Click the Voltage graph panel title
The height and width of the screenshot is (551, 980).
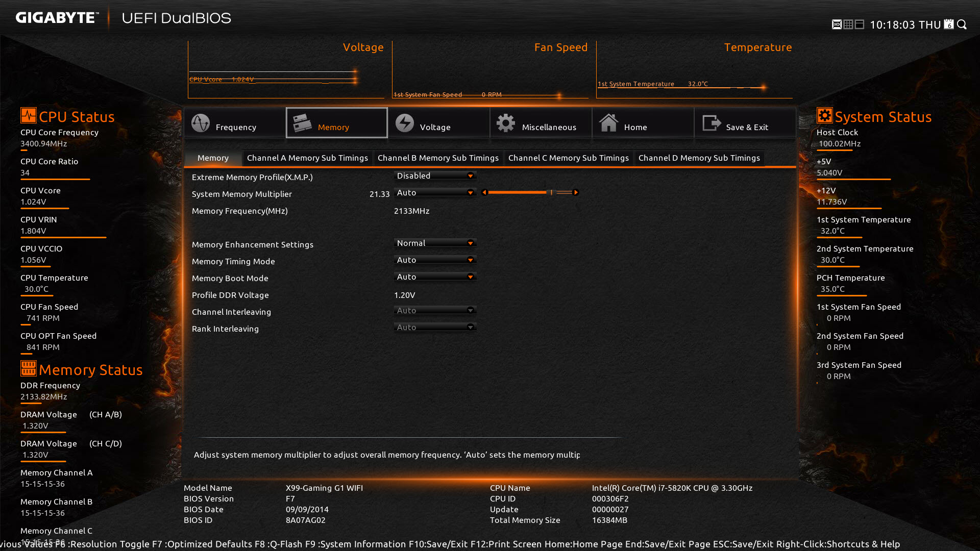363,47
